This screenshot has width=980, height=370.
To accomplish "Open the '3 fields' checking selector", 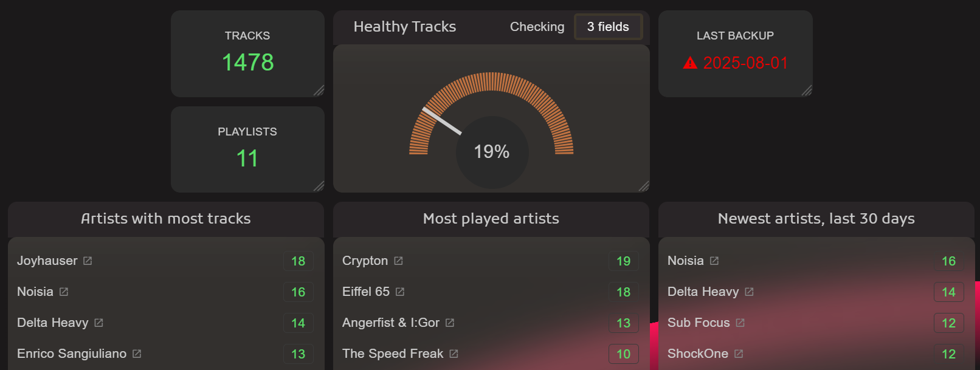I will point(608,27).
